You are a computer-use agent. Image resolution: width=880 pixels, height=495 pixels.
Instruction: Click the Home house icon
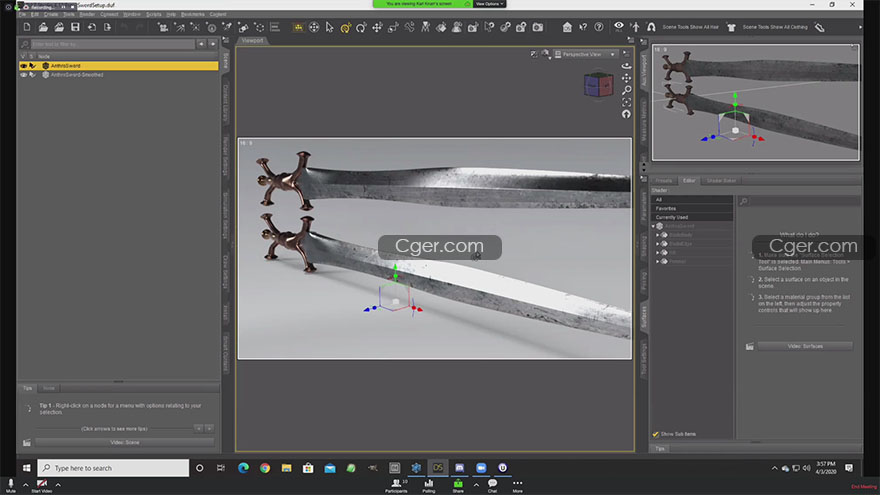click(567, 27)
